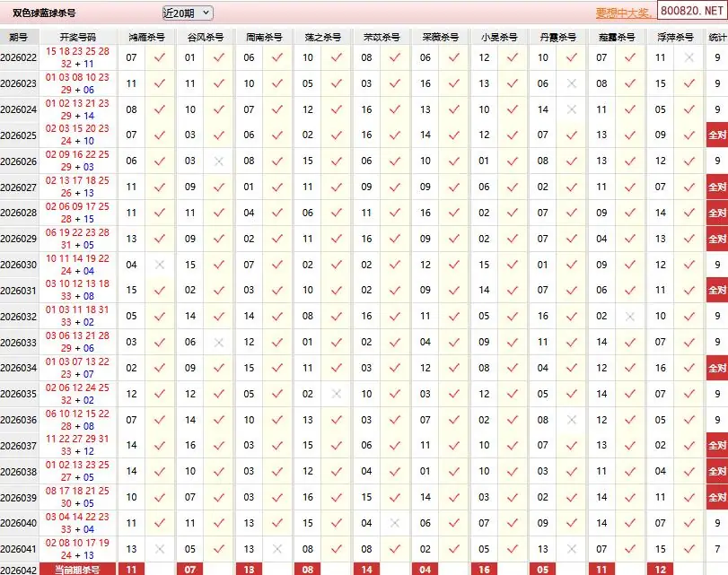Screen dimensions: 728x575
Task: Select the 采薇杀号 column header
Action: [x=440, y=38]
